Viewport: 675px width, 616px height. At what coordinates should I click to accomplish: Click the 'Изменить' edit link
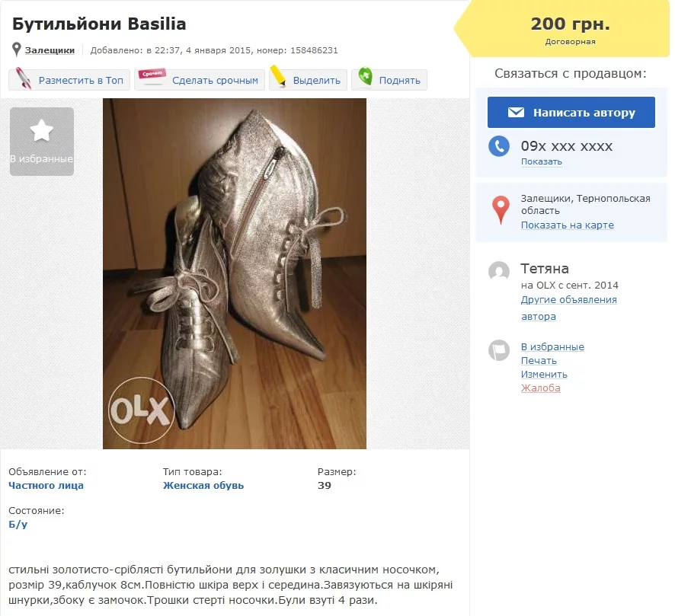(544, 375)
